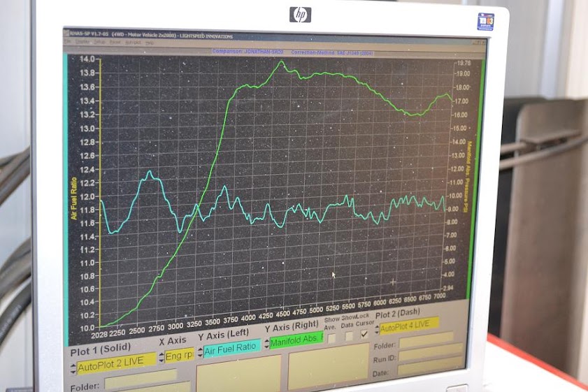Select the AutoPlot 2 LIVE field
The height and width of the screenshot is (392, 588).
click(x=116, y=363)
